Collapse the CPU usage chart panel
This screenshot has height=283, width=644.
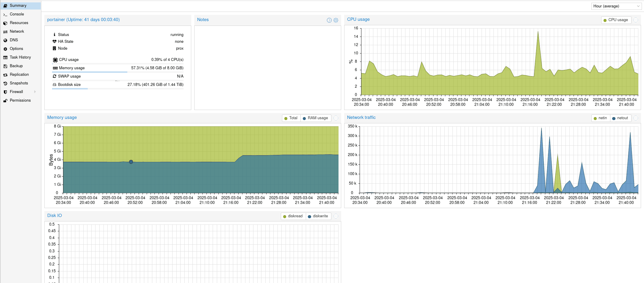coord(636,20)
